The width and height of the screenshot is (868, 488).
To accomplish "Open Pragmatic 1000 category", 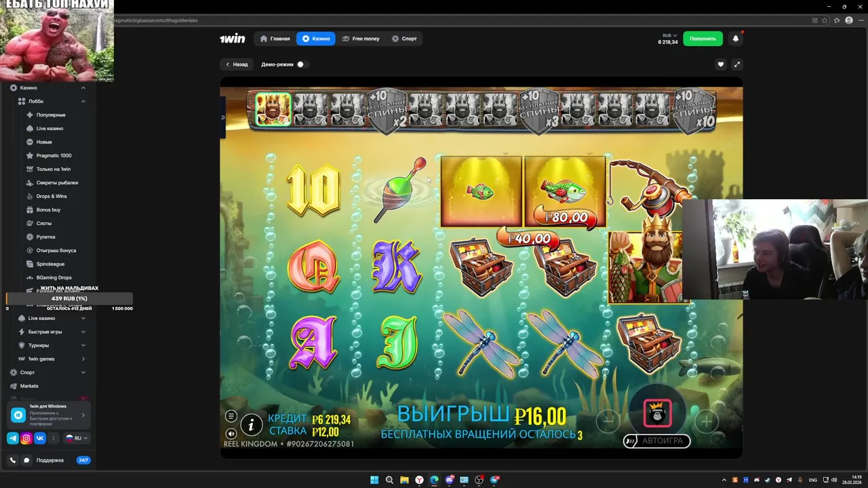I will [54, 155].
